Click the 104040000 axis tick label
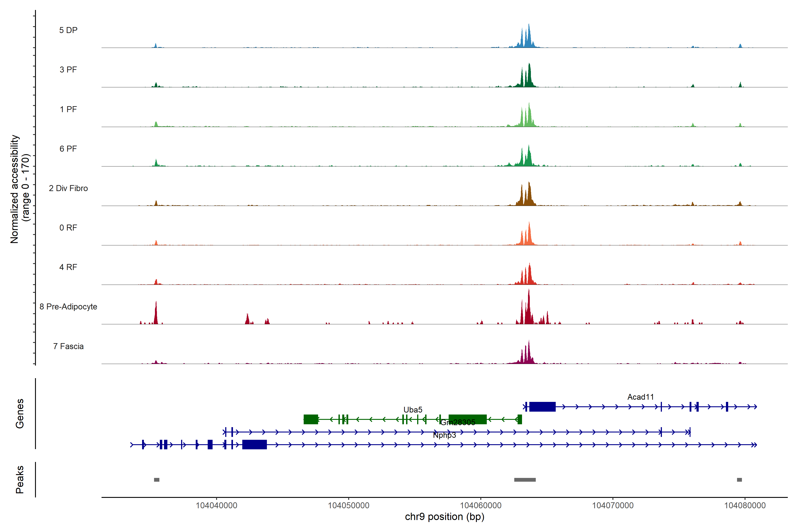 point(217,506)
